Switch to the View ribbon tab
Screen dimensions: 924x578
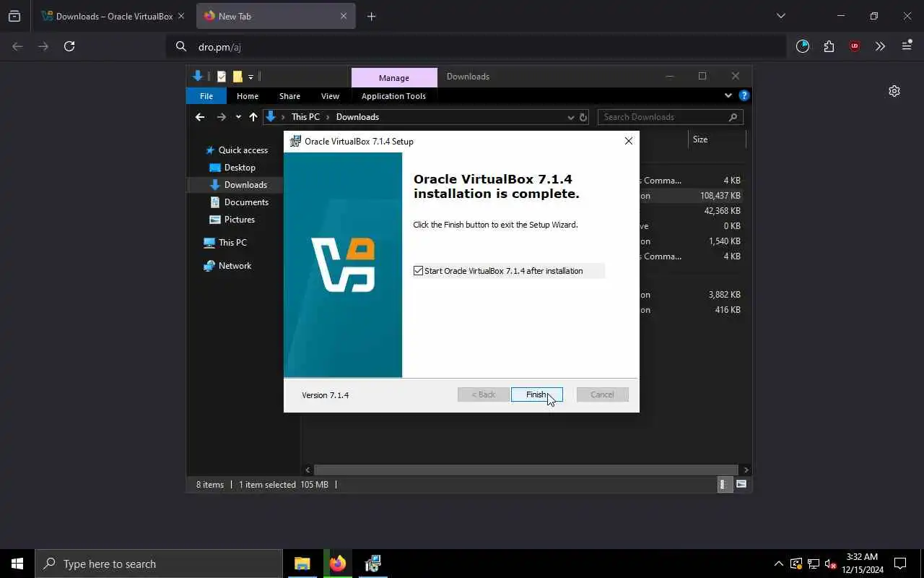(x=330, y=96)
